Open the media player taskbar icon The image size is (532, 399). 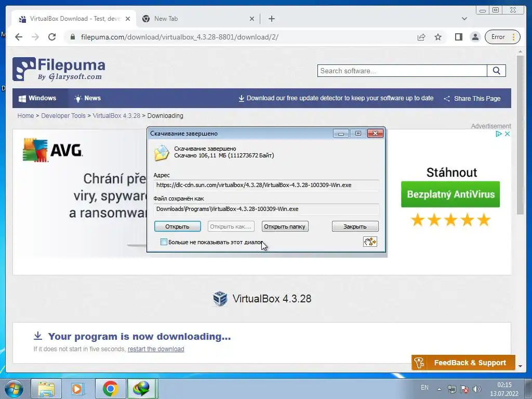click(78, 389)
